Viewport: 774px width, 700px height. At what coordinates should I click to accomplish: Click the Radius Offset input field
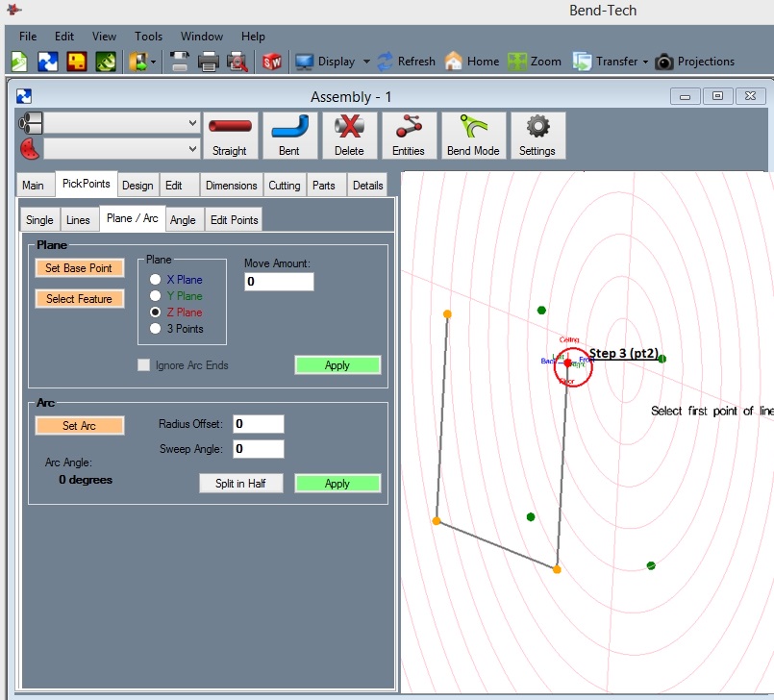coord(259,424)
